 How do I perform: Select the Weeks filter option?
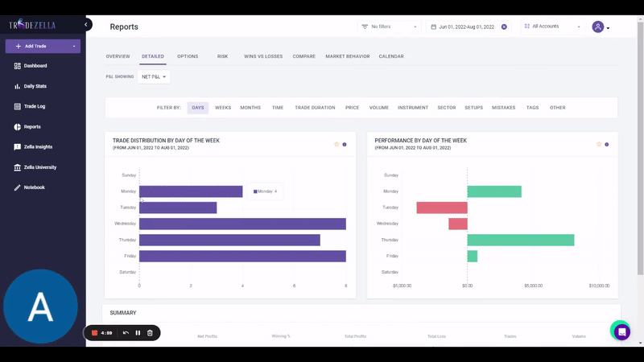point(223,108)
